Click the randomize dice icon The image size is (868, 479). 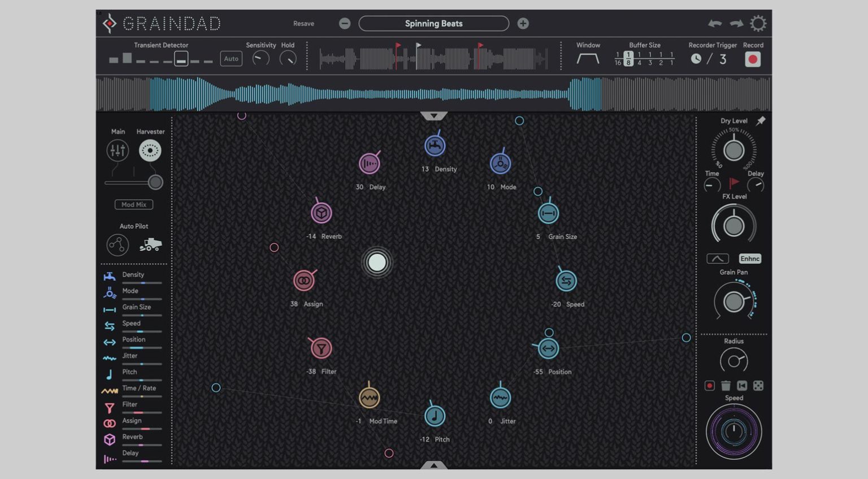pos(758,386)
